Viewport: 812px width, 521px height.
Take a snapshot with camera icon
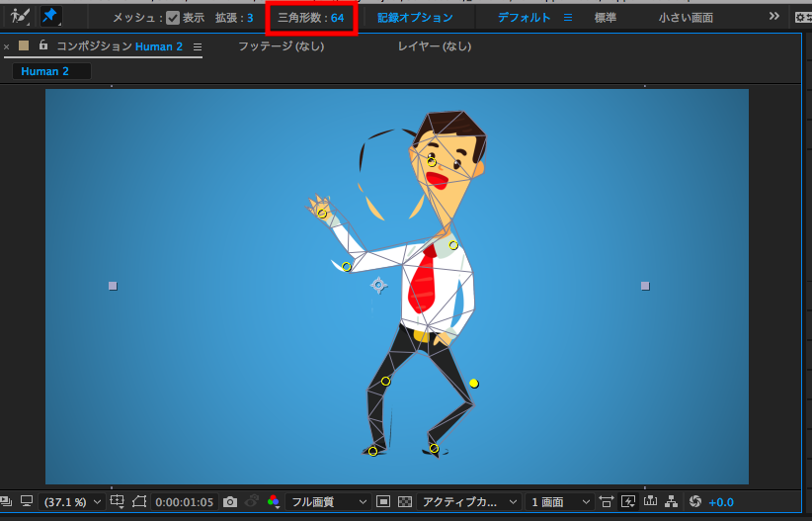(x=230, y=502)
